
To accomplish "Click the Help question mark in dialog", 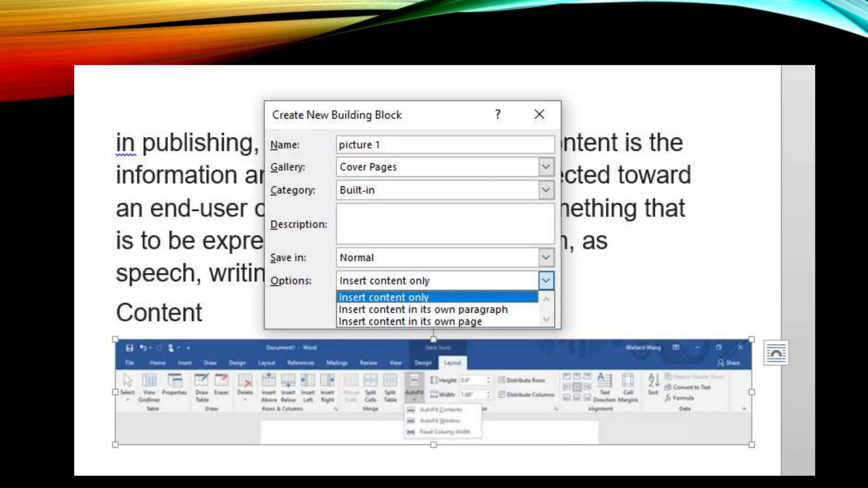I will 498,114.
